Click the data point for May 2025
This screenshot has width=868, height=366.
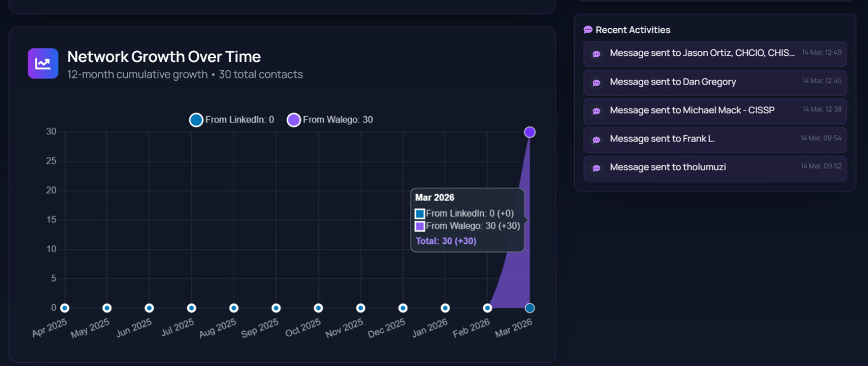(107, 308)
